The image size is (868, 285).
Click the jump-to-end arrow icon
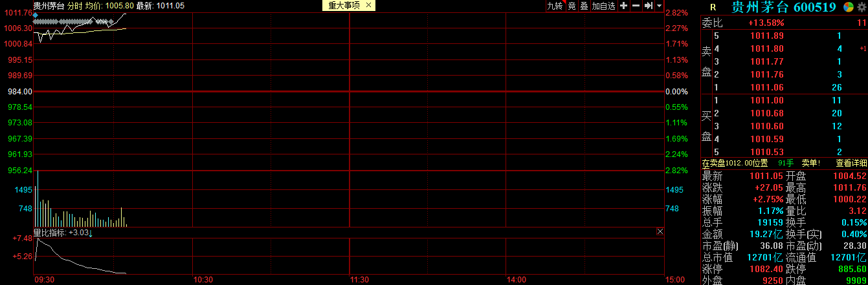click(648, 6)
